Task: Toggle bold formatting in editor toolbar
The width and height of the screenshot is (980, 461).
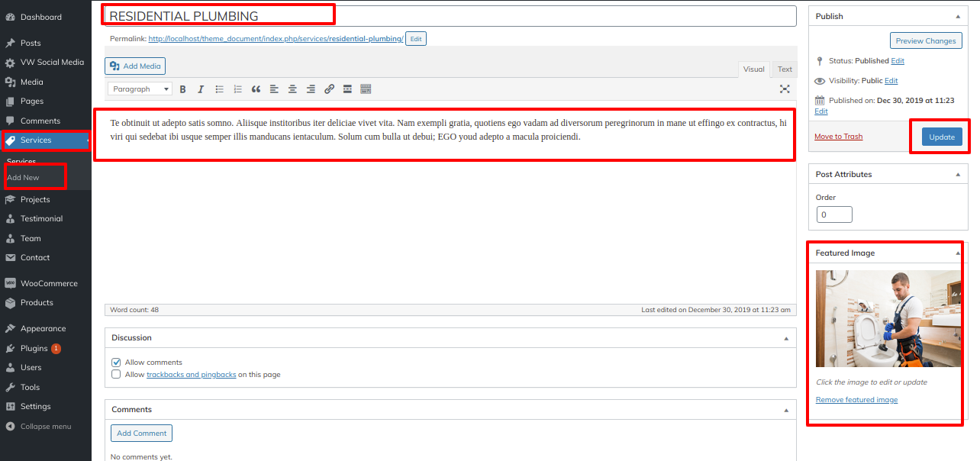Action: 183,89
